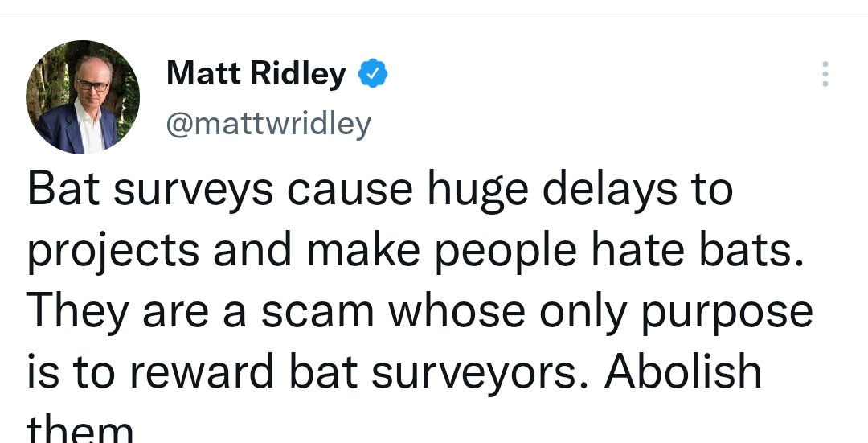
Task: Click the word 'reward' in the tweet
Action: pyautogui.click(x=202, y=372)
